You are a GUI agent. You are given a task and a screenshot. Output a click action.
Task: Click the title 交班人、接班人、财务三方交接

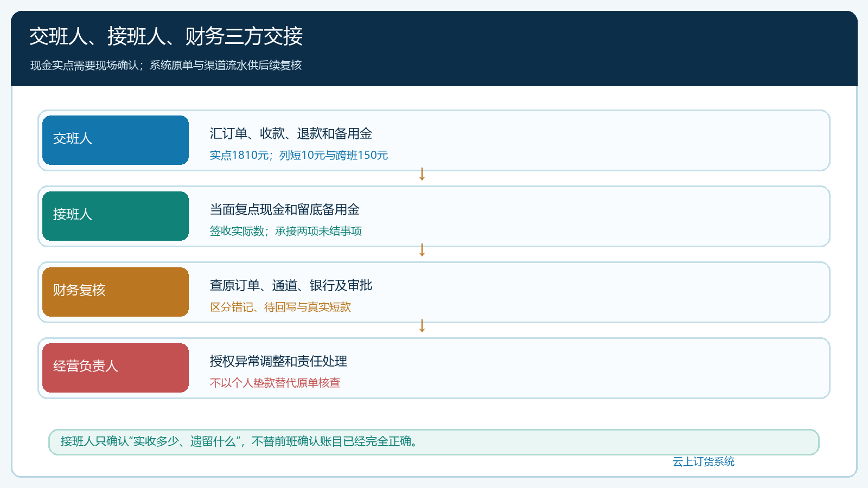[x=166, y=36]
